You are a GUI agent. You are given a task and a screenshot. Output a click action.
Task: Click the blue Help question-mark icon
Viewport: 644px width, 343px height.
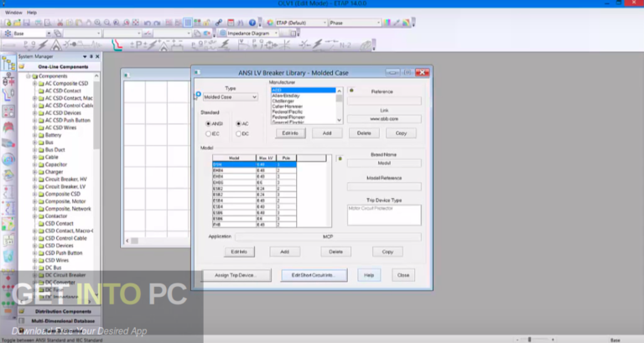pos(252,23)
